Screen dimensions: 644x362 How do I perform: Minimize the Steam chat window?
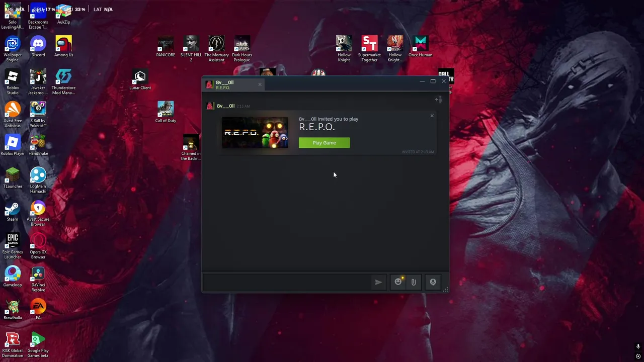coord(422,81)
